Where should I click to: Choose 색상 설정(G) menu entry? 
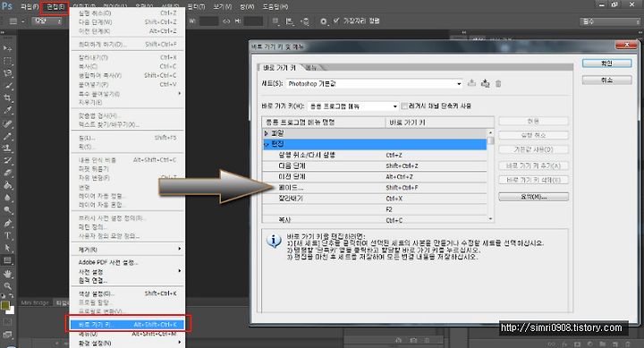(x=127, y=293)
